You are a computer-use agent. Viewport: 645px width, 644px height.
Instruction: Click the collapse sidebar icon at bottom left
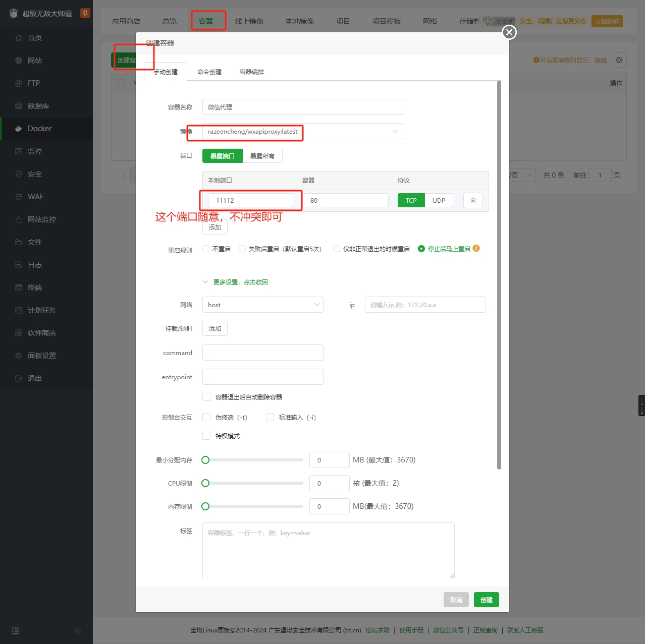click(x=15, y=631)
